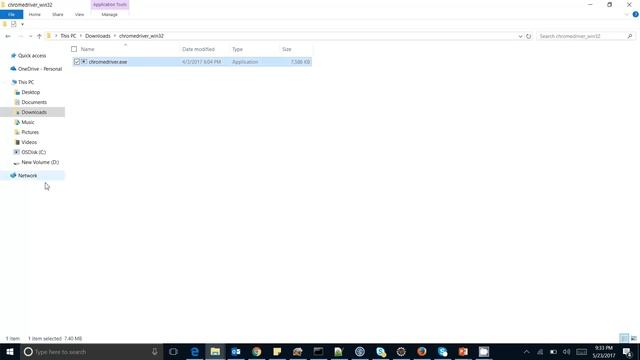The image size is (640, 360).
Task: Open Videos folder in sidebar
Action: pos(29,142)
